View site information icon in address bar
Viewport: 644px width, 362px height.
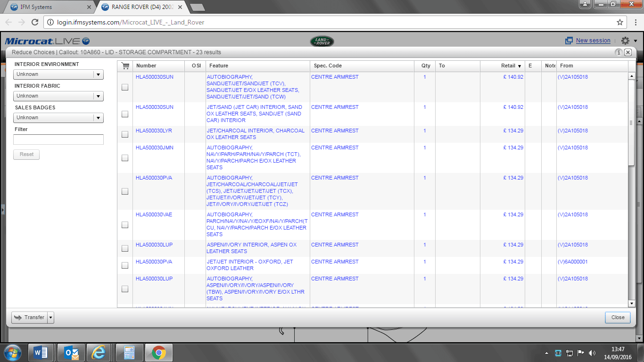click(51, 22)
